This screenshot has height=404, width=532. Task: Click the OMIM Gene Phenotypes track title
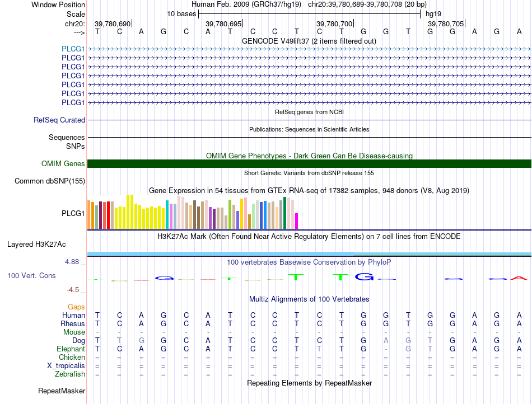coord(309,156)
